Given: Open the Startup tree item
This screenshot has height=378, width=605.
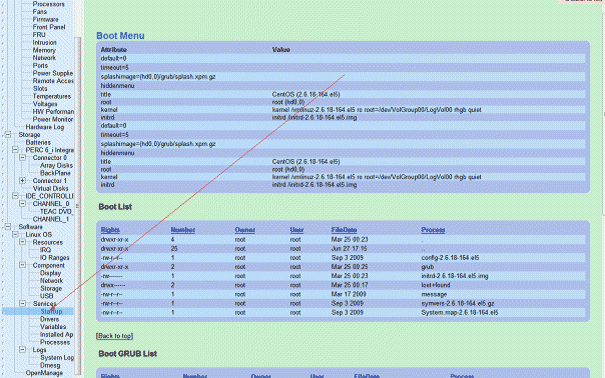Looking at the screenshot, I should coord(51,311).
